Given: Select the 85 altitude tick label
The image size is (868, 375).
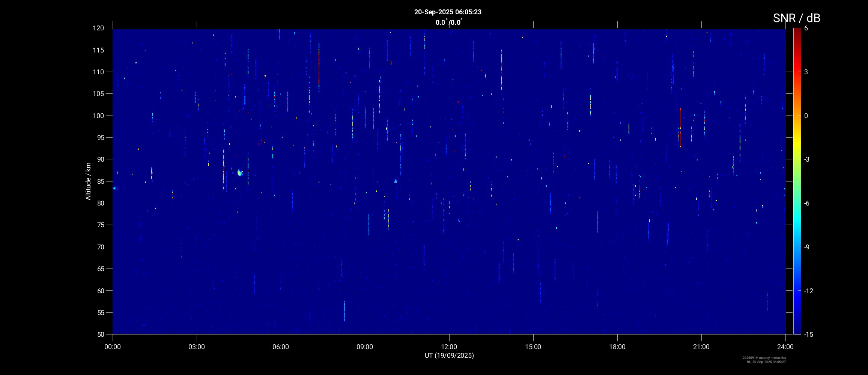Looking at the screenshot, I should point(100,181).
